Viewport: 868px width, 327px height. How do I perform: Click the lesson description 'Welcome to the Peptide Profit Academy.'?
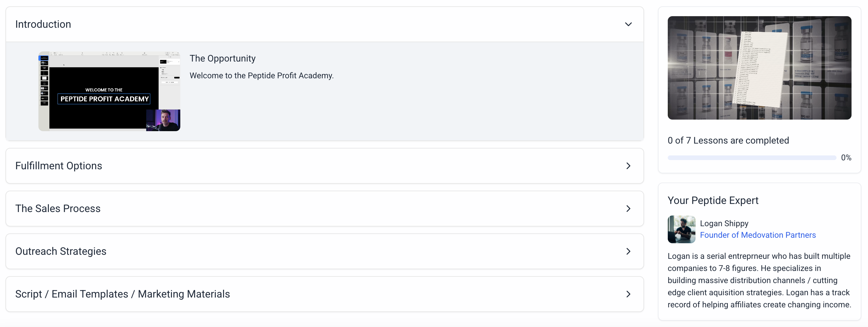pyautogui.click(x=261, y=75)
